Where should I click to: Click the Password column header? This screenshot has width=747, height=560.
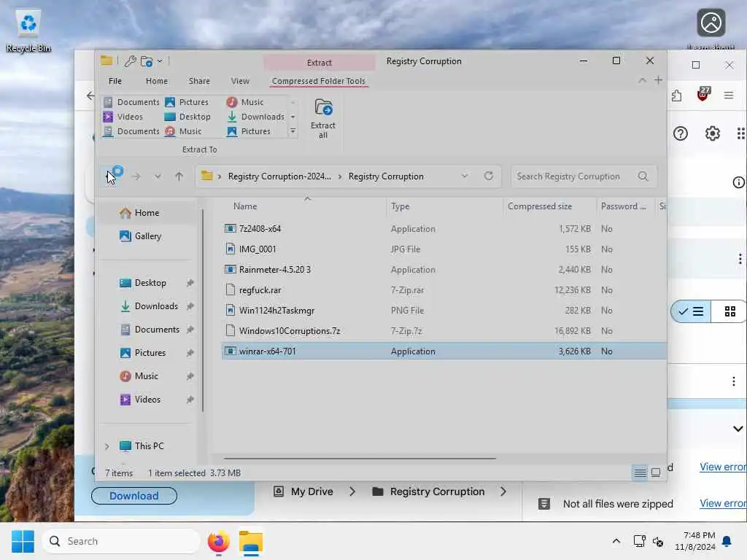click(623, 206)
